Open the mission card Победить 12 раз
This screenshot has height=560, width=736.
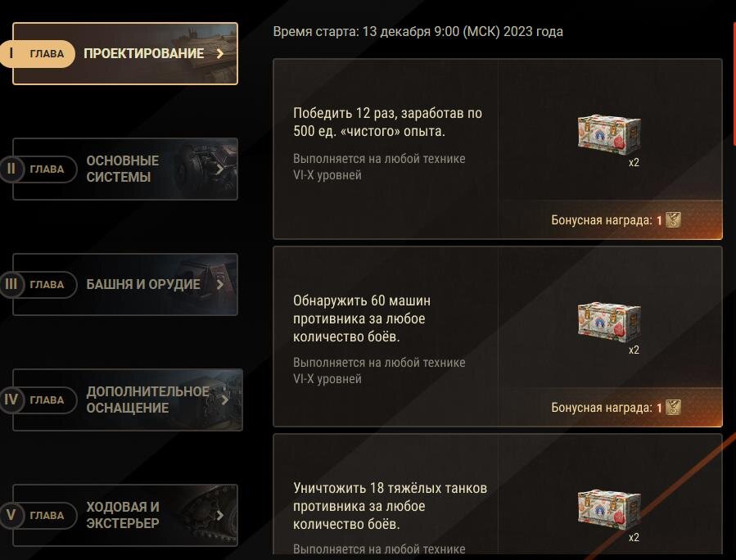pyautogui.click(x=498, y=149)
